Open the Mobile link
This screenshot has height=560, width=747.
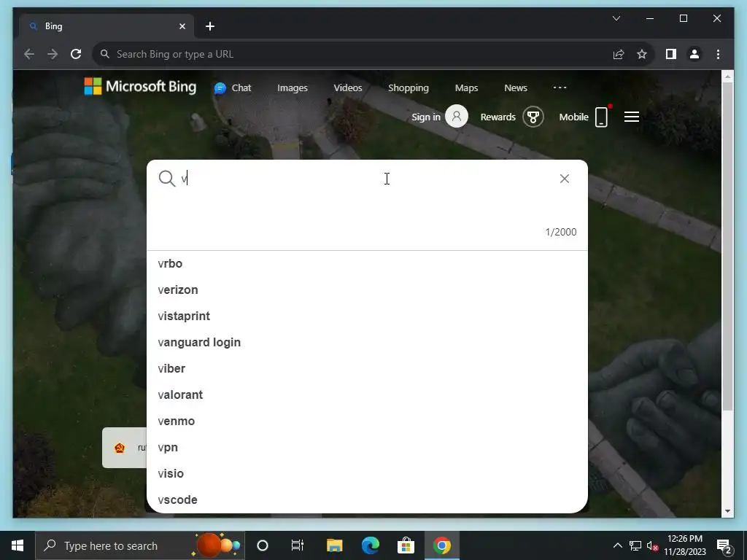pyautogui.click(x=573, y=117)
